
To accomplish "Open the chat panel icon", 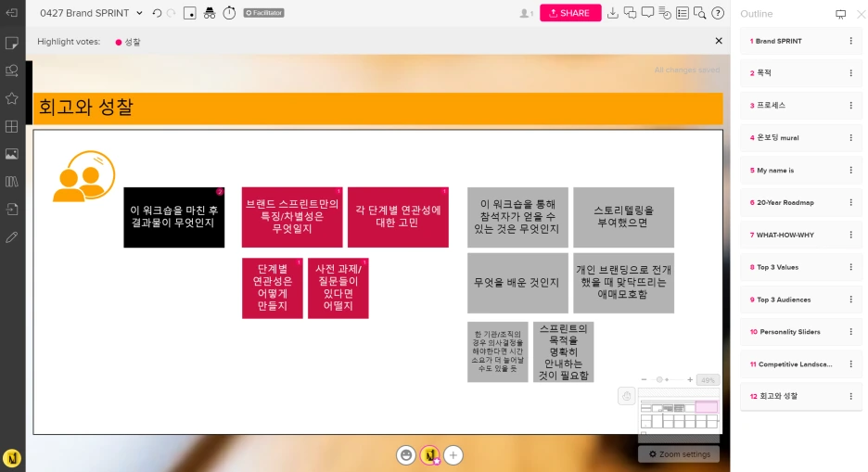I will (x=630, y=13).
